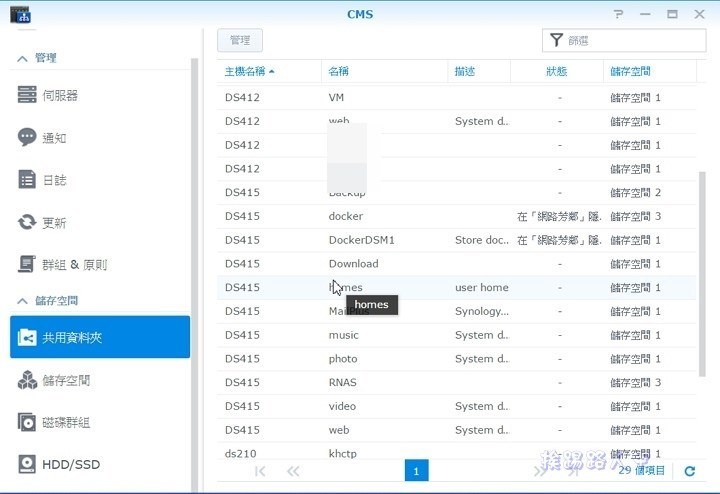The width and height of the screenshot is (720, 494).
Task: Click the 日誌 log icon
Action: pyautogui.click(x=27, y=180)
